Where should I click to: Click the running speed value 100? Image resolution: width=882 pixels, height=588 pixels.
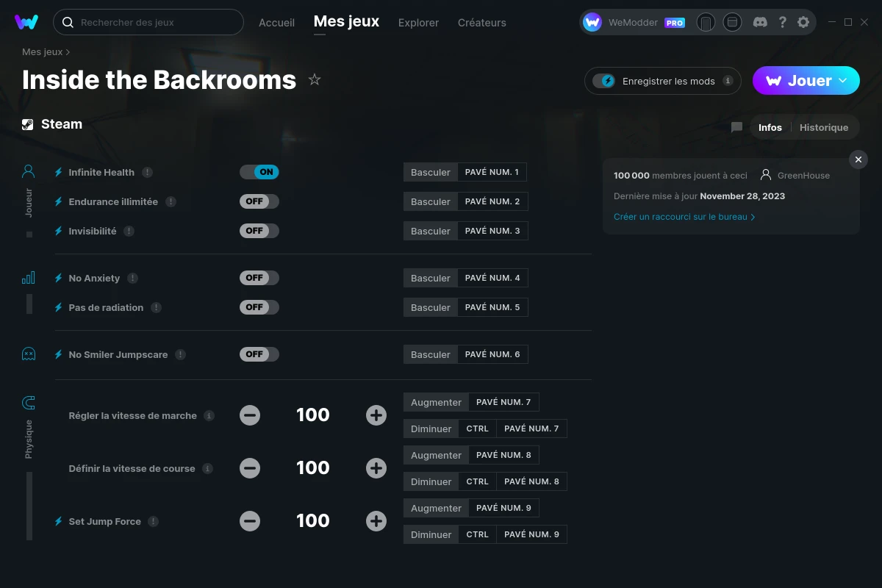pos(313,468)
